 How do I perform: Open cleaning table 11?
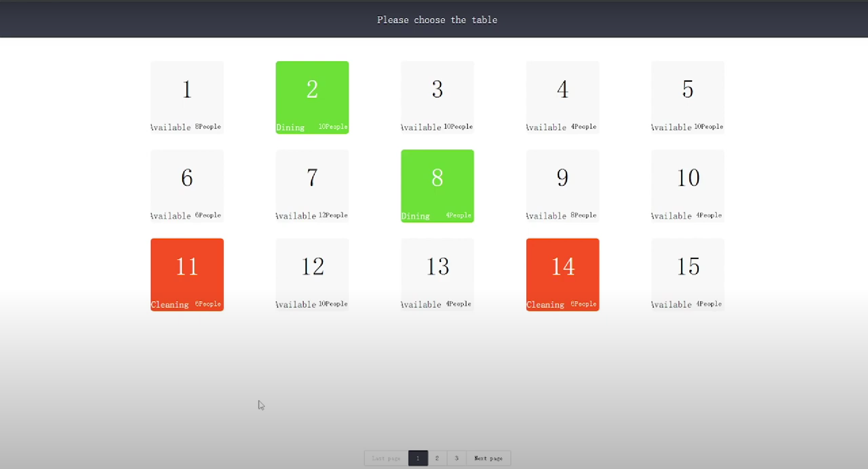pos(187,274)
